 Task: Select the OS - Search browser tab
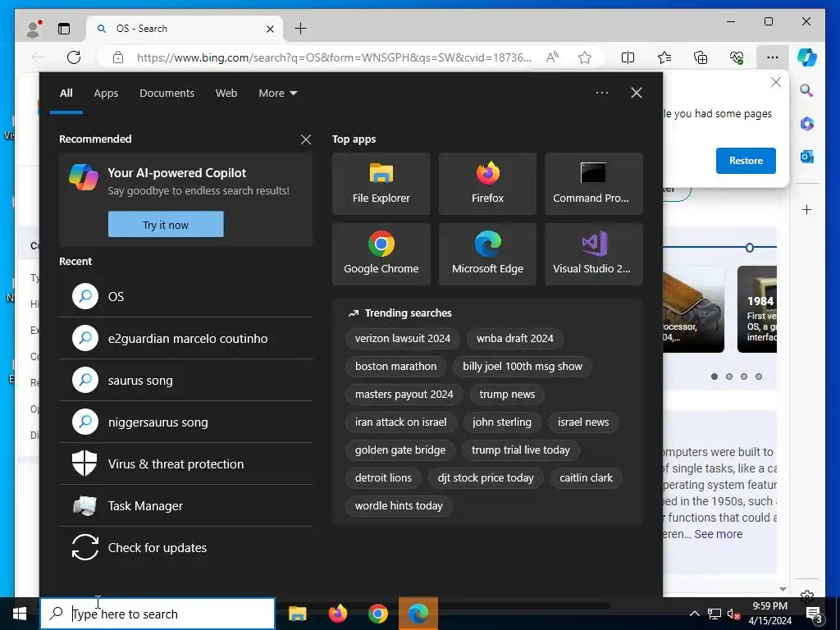tap(184, 29)
